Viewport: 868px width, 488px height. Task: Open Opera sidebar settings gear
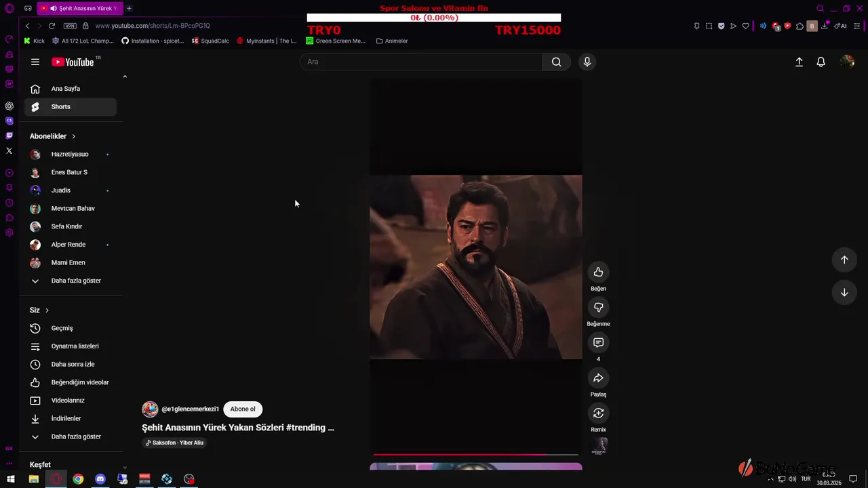click(9, 232)
